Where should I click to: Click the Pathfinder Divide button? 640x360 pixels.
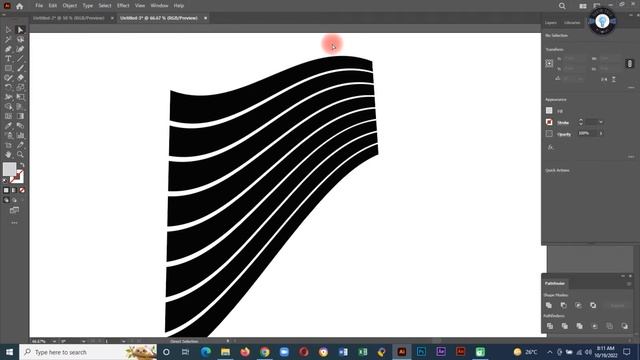tap(550, 326)
